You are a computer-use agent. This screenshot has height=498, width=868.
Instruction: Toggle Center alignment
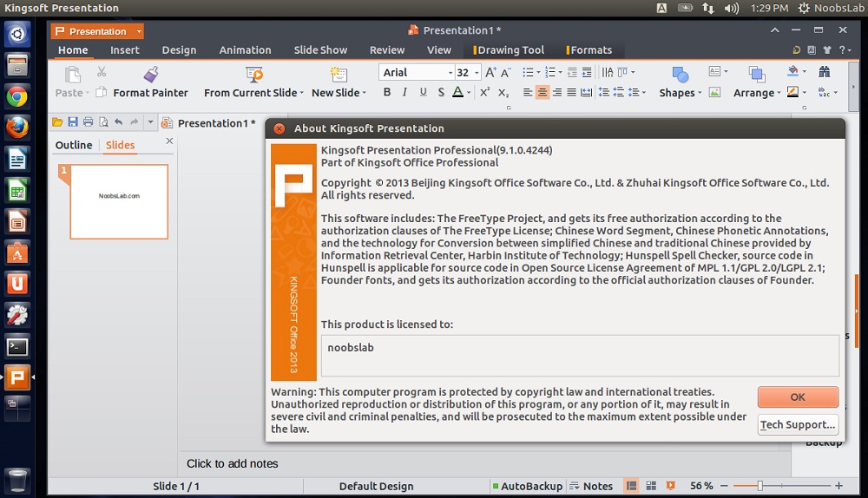click(542, 93)
